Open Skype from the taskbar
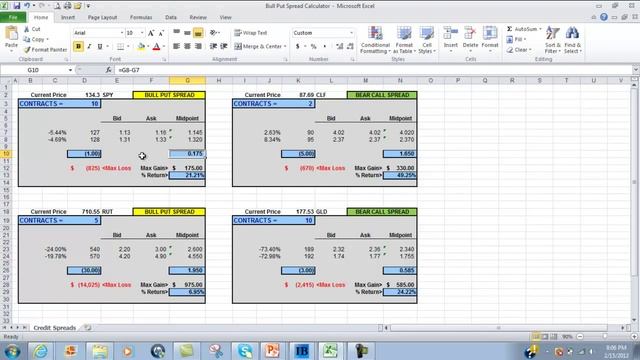640x360 pixels. coord(245,351)
